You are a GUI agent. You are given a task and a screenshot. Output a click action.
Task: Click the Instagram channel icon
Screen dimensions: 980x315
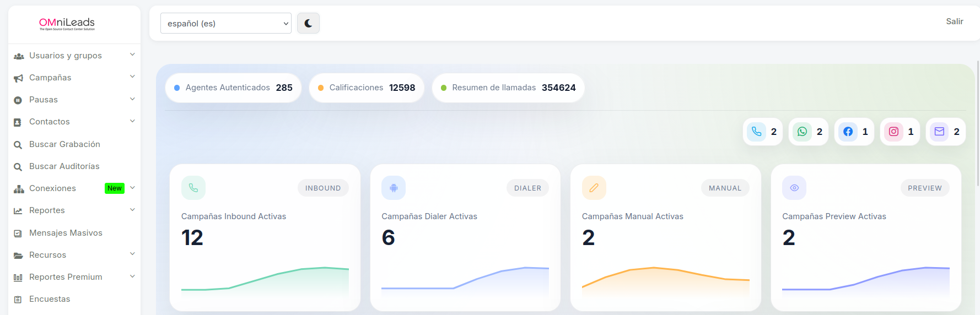(893, 132)
